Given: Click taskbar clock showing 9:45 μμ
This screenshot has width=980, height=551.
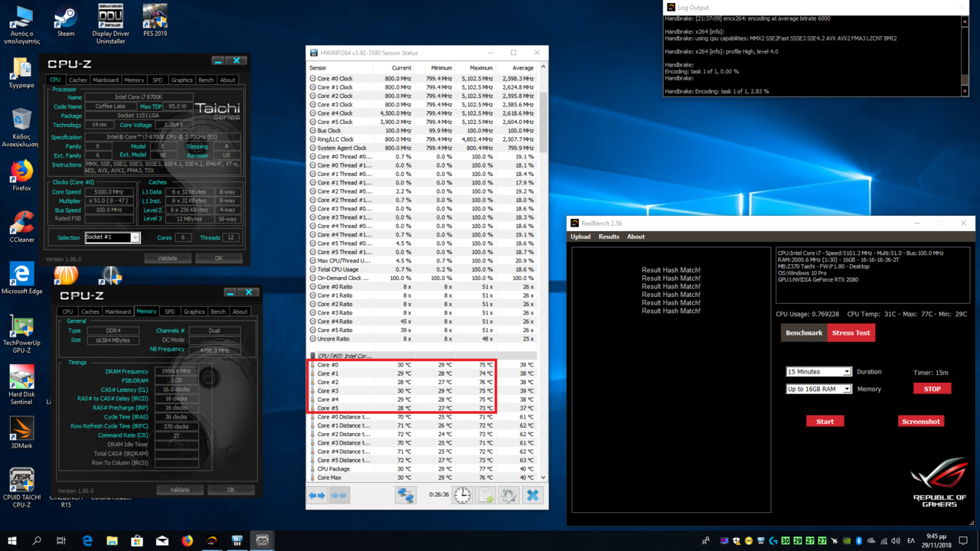Looking at the screenshot, I should click(x=935, y=540).
